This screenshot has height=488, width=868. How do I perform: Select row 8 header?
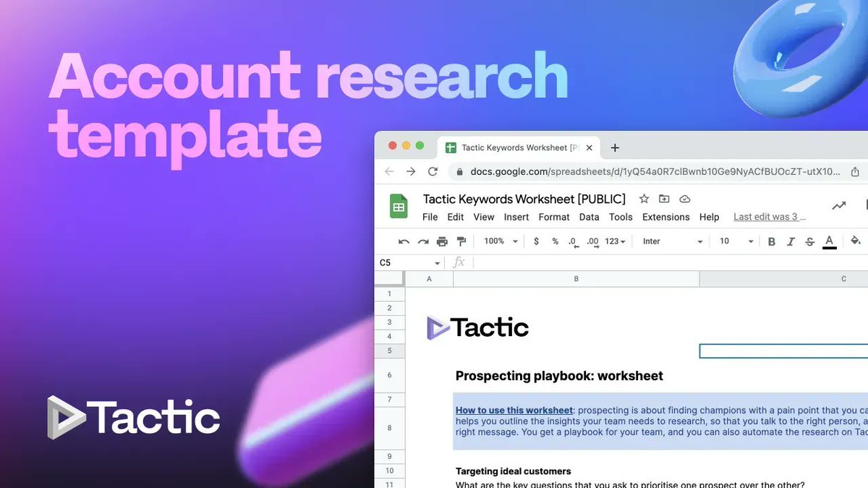(x=390, y=428)
